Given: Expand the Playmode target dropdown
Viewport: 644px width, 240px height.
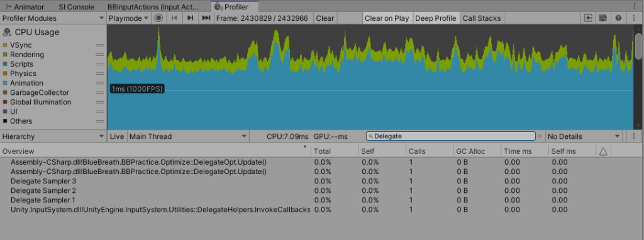Looking at the screenshot, I should click(128, 18).
